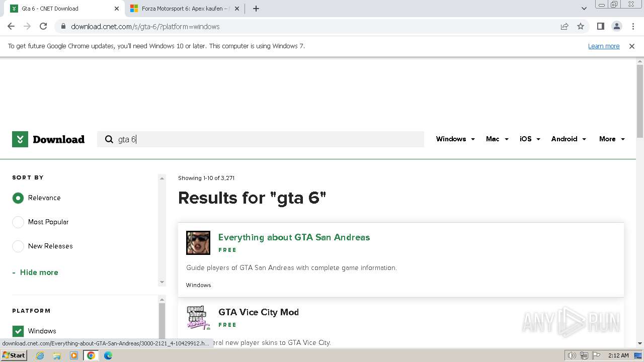Click the Sort By panel scroll down arrow
The width and height of the screenshot is (644, 362).
coord(162,283)
